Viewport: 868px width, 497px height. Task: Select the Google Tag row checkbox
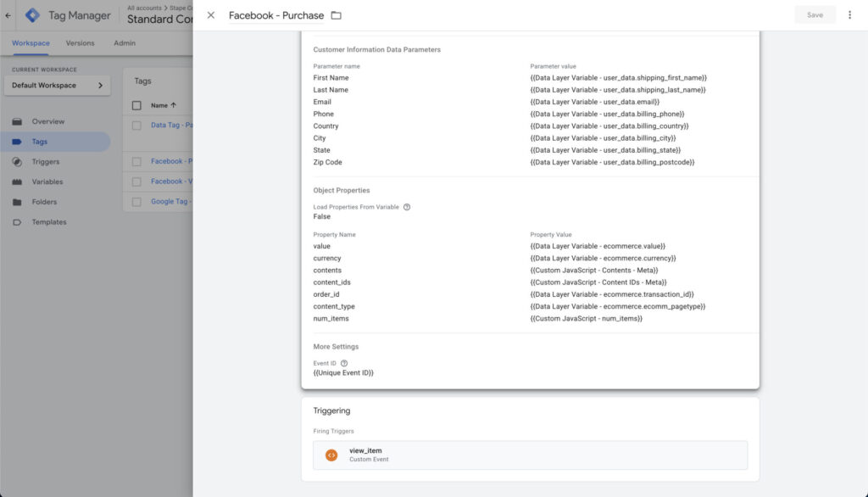(x=136, y=202)
